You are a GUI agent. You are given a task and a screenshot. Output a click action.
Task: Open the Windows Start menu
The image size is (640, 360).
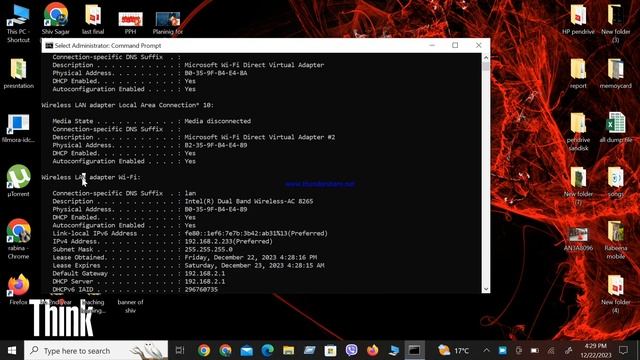point(12,350)
